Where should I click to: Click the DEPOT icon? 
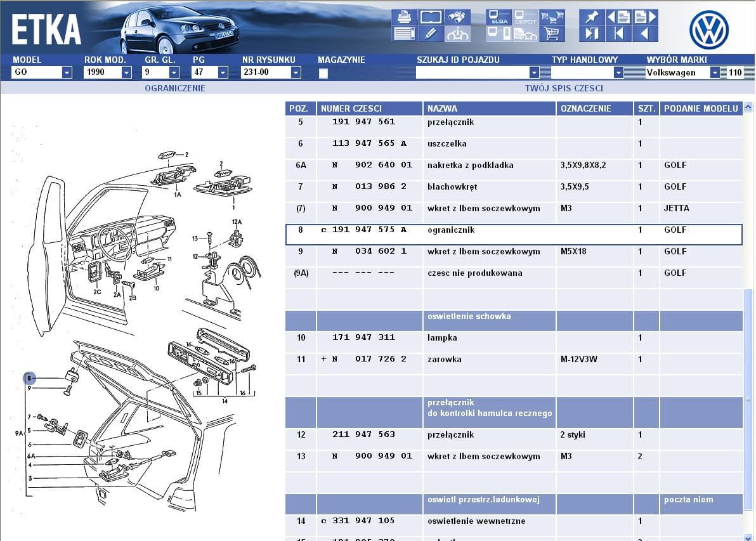[525, 17]
